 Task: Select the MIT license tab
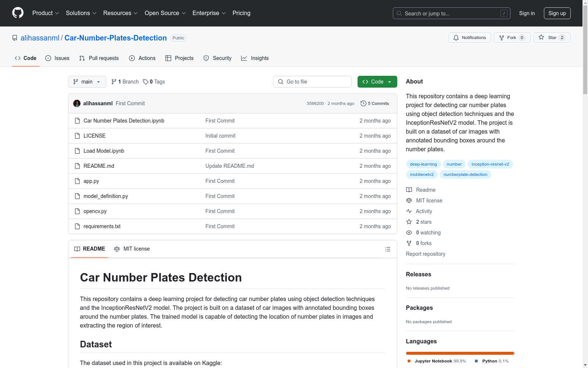[x=132, y=249]
